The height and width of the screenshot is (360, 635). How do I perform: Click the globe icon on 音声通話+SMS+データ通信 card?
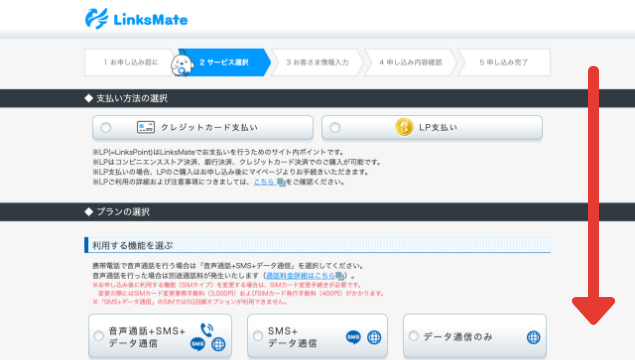click(218, 344)
